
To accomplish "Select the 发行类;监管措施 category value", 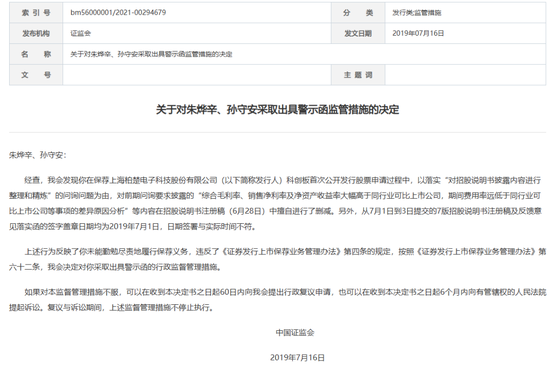I will pos(417,13).
